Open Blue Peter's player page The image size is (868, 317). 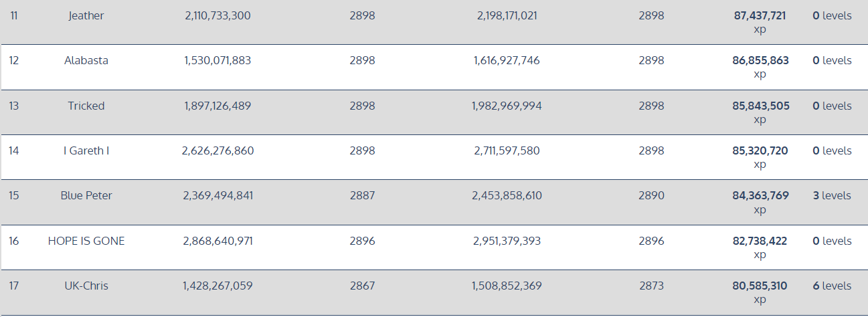[x=86, y=195]
